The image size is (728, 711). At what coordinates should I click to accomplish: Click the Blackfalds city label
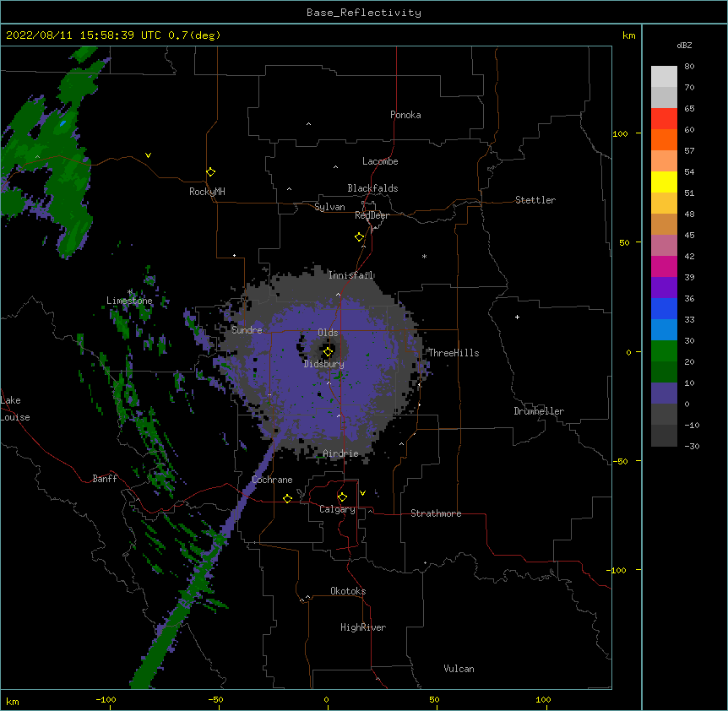click(372, 188)
